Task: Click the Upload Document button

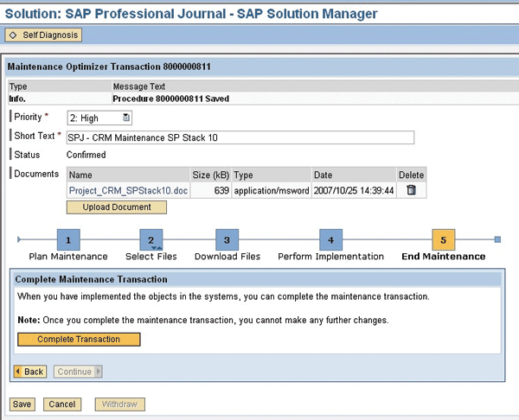Action: point(117,207)
